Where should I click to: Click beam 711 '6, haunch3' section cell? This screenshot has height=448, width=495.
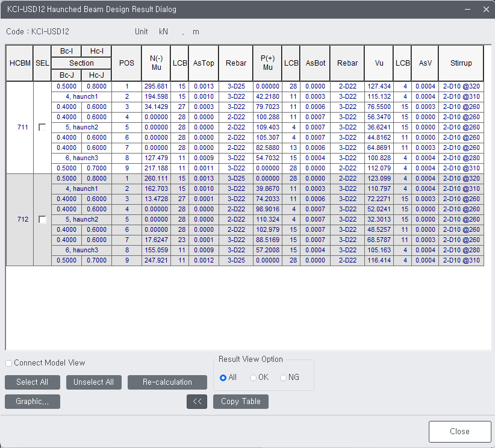pos(81,158)
